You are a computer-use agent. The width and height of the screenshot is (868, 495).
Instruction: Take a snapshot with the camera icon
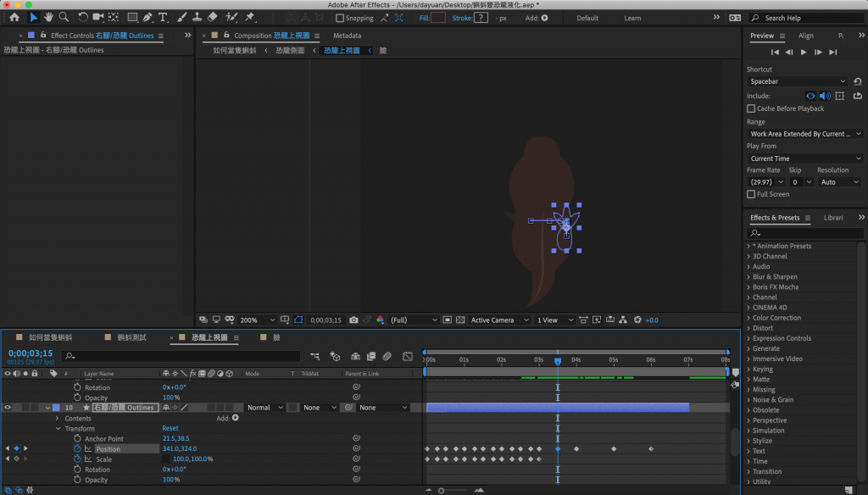(353, 320)
